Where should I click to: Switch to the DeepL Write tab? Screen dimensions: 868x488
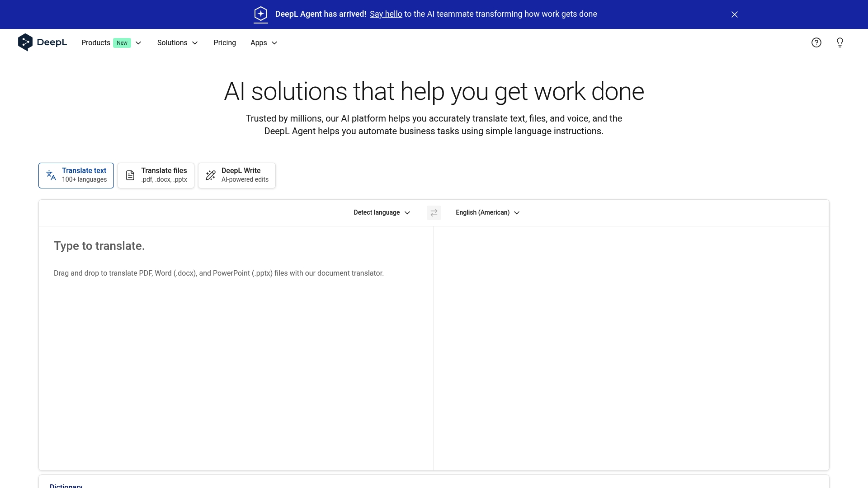(236, 175)
